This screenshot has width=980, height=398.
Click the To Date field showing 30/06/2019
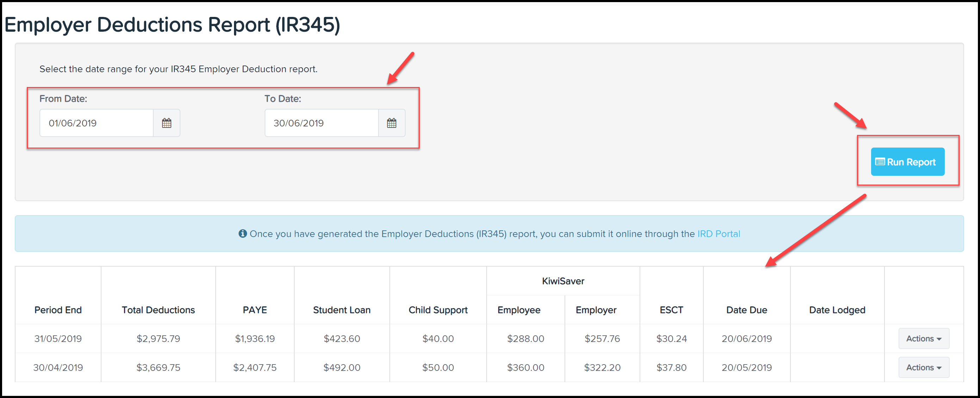pyautogui.click(x=321, y=123)
